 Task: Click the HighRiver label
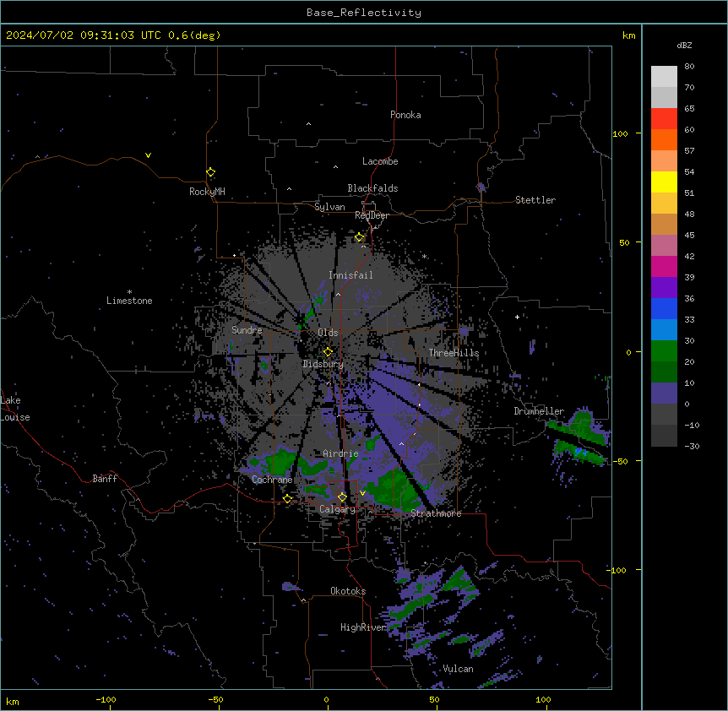(x=363, y=627)
